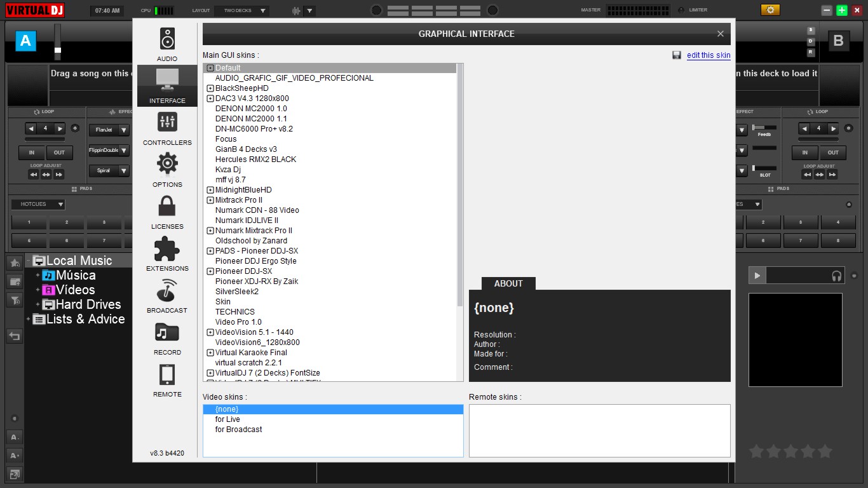Toggle loop mode dot on deck B

(x=849, y=128)
